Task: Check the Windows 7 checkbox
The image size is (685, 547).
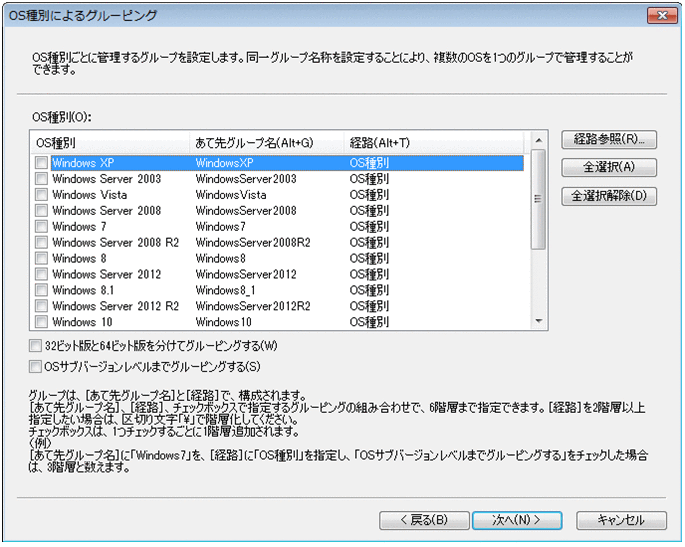Action: [42, 226]
